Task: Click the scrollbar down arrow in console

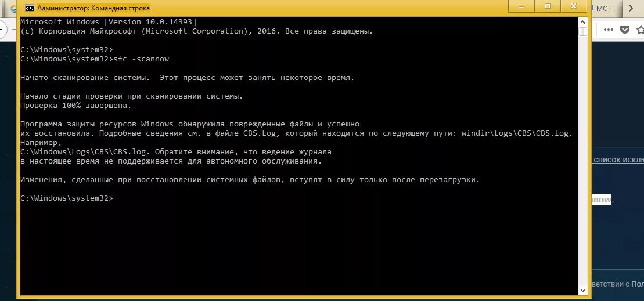Action: (x=582, y=290)
